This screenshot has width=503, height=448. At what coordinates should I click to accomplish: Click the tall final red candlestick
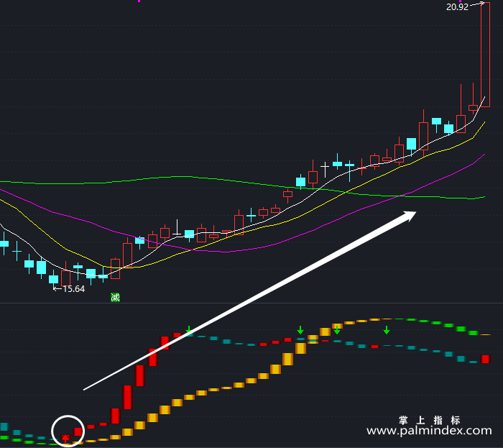coord(485,55)
